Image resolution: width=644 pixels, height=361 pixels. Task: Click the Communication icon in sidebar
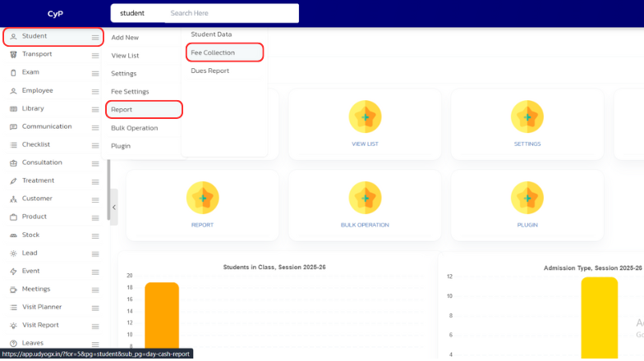click(x=13, y=126)
